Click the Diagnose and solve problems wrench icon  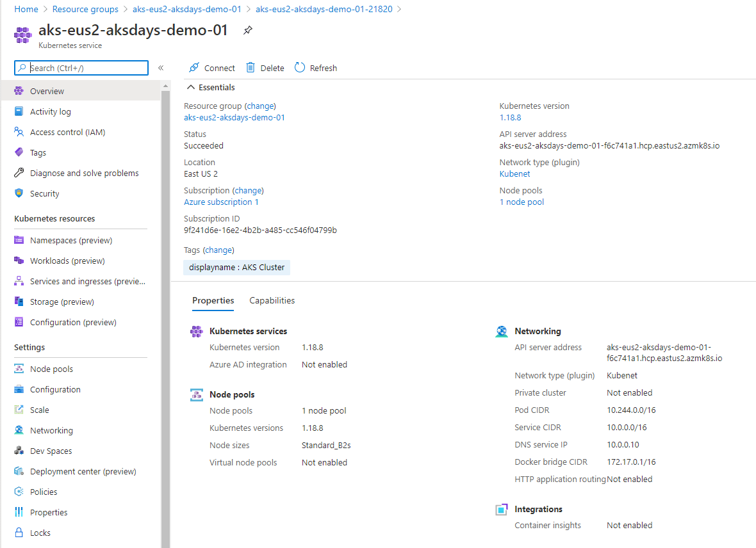coord(19,173)
